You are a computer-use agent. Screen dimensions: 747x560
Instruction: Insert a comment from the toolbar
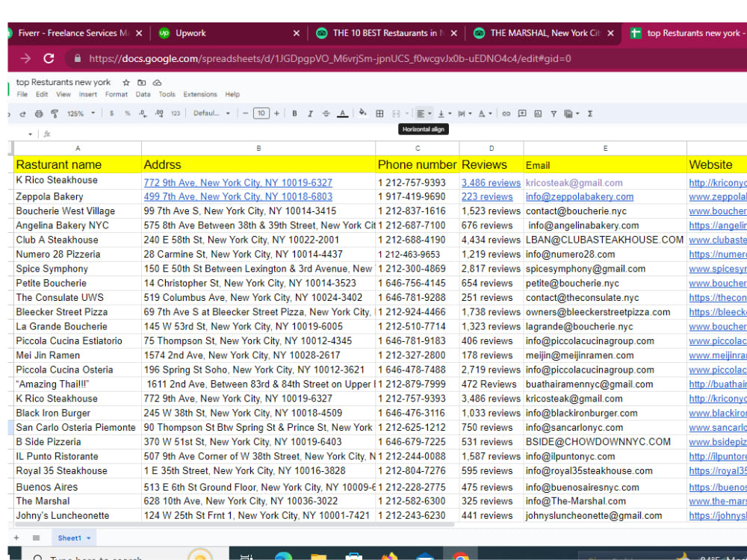(x=522, y=113)
